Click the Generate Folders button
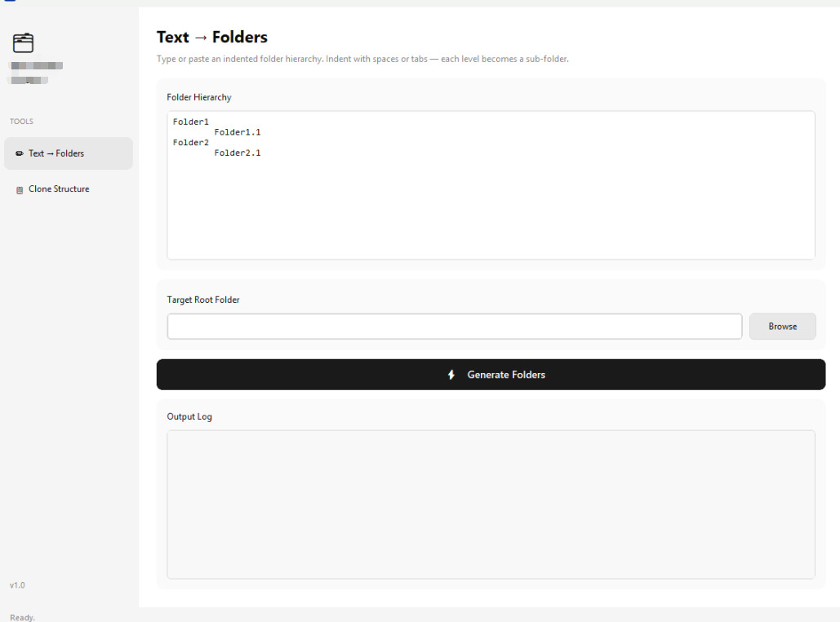The image size is (840, 622). (491, 375)
